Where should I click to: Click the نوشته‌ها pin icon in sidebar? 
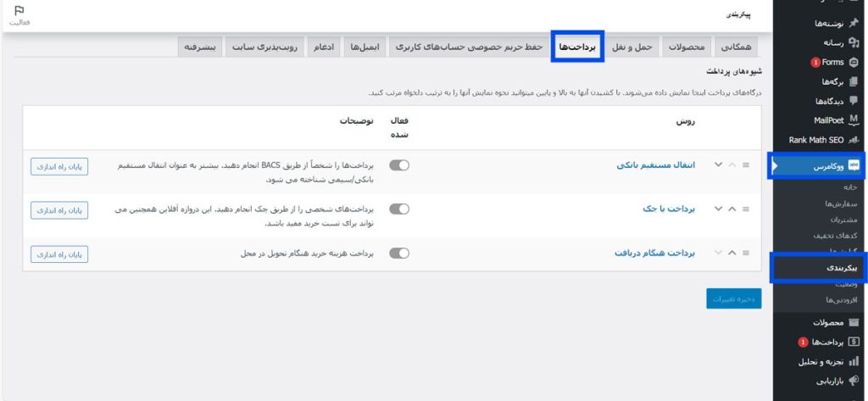pyautogui.click(x=853, y=23)
